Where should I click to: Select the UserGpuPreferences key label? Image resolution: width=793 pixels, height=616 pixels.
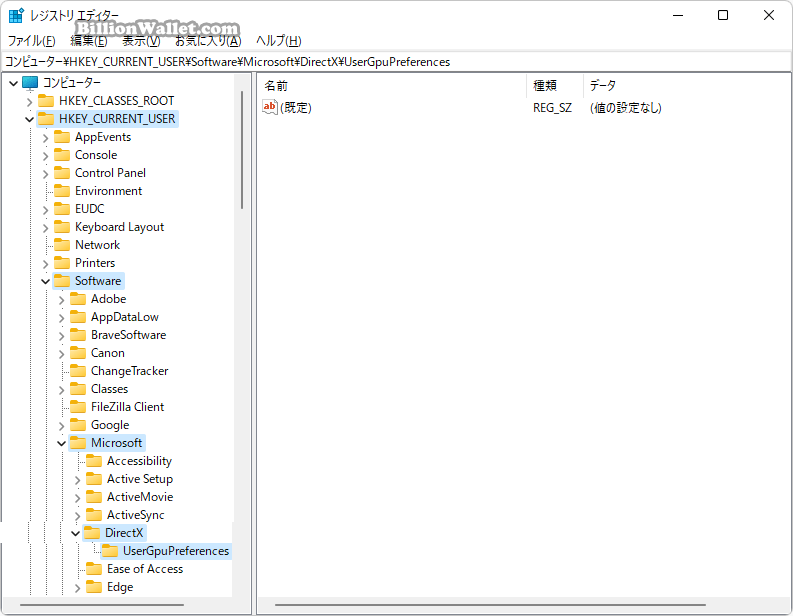point(176,551)
